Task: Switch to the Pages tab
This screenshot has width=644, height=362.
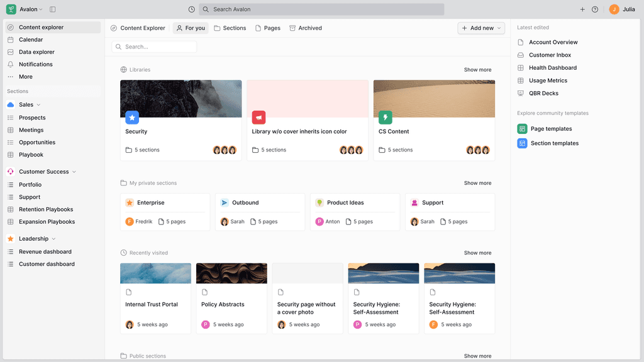Action: point(268,28)
